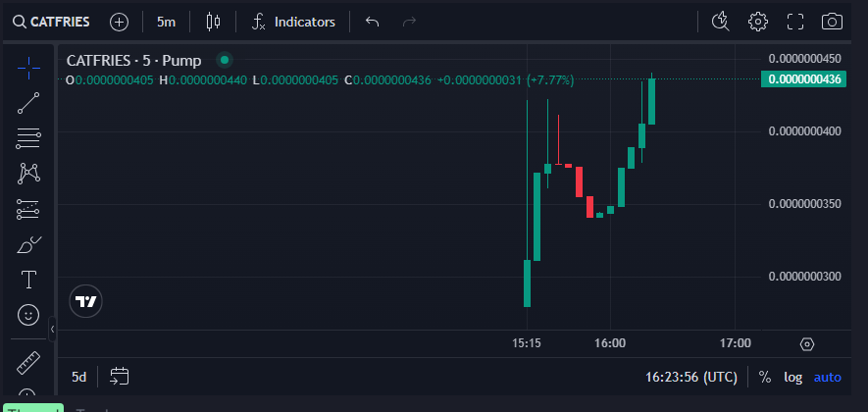This screenshot has height=412, width=868.
Task: Select the trend line drawing tool
Action: click(28, 103)
